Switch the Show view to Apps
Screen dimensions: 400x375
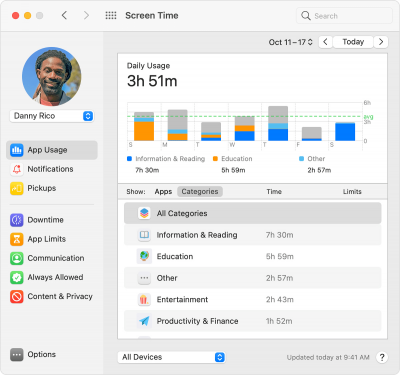163,192
